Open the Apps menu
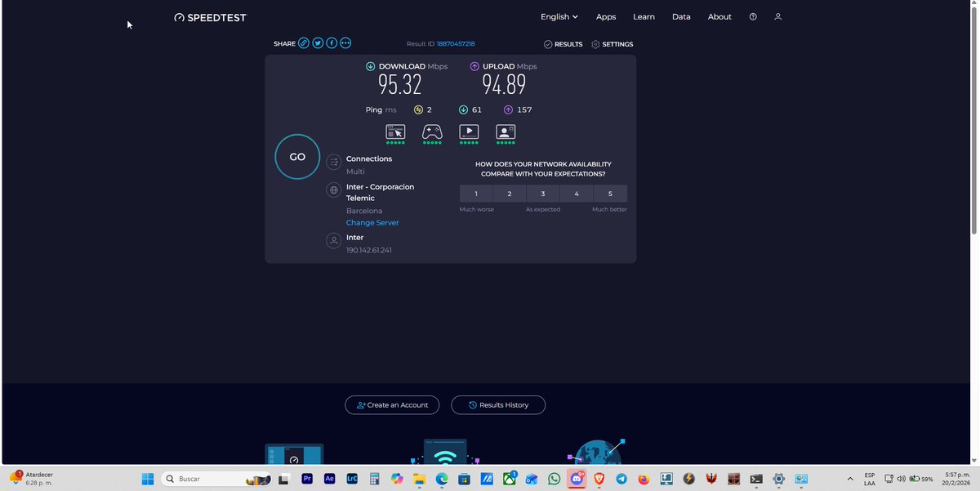Viewport: 980px width, 491px height. (x=606, y=16)
